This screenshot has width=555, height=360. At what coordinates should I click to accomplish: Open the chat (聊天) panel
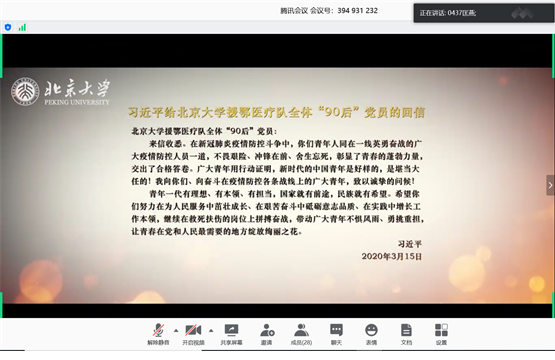pos(336,335)
